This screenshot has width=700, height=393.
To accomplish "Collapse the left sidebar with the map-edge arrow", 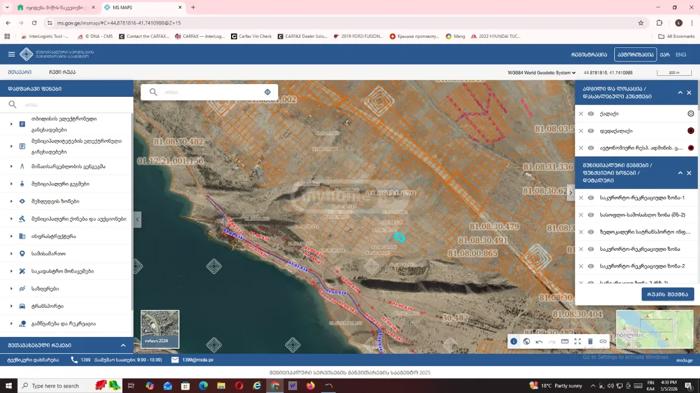I will pos(138,219).
